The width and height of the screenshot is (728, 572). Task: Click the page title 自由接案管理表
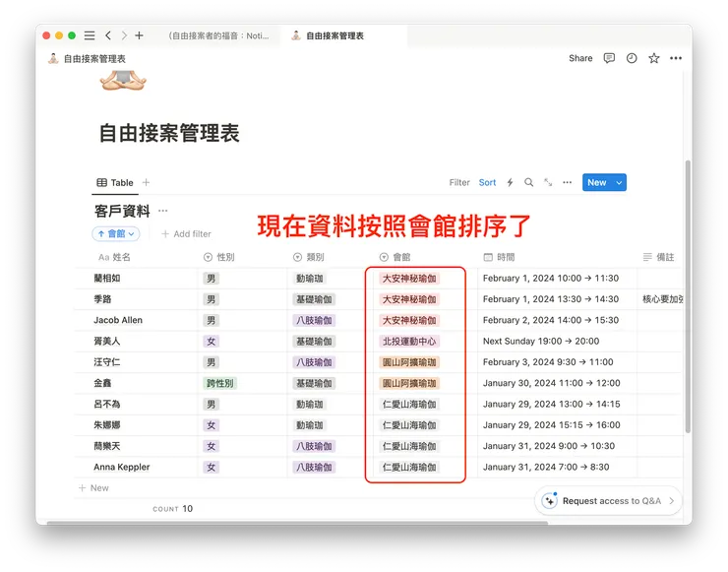tap(169, 133)
